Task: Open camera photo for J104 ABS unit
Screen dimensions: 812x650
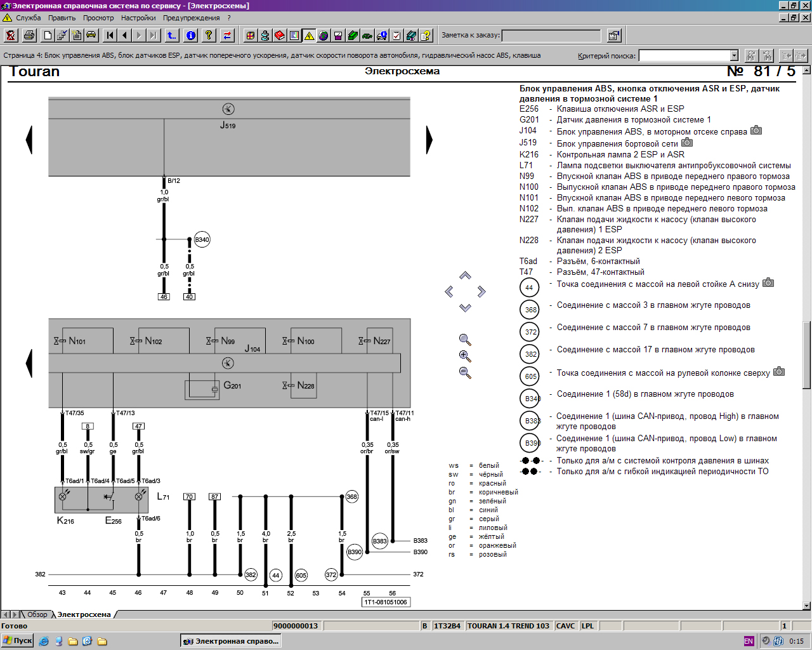Action: (x=756, y=131)
